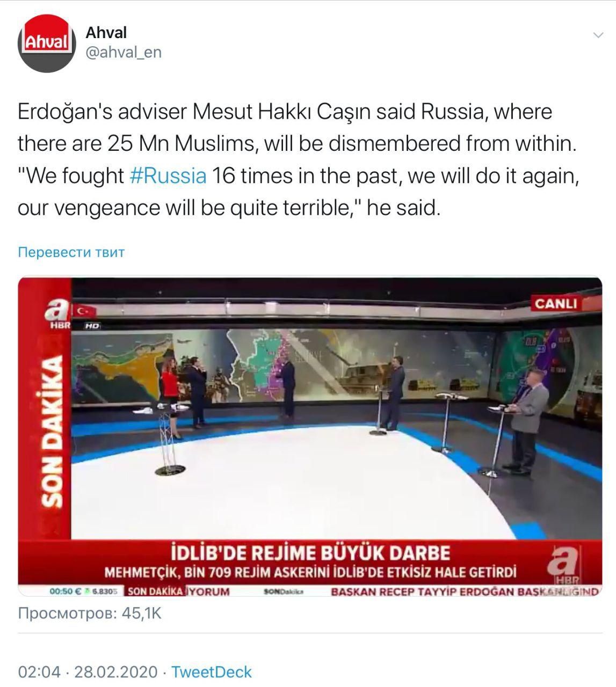The height and width of the screenshot is (687, 616).
Task: Click the A HBR channel logo at top of video
Action: [x=56, y=313]
